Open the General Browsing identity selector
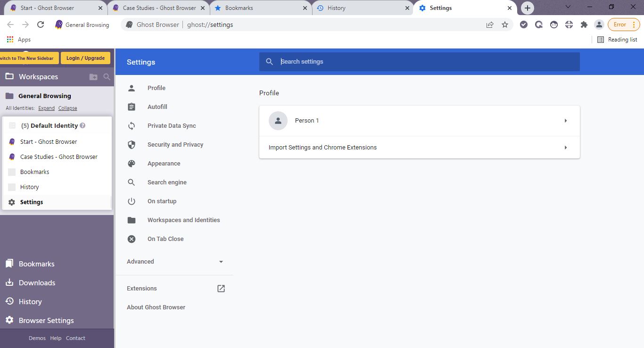The image size is (644, 348). pos(82,25)
